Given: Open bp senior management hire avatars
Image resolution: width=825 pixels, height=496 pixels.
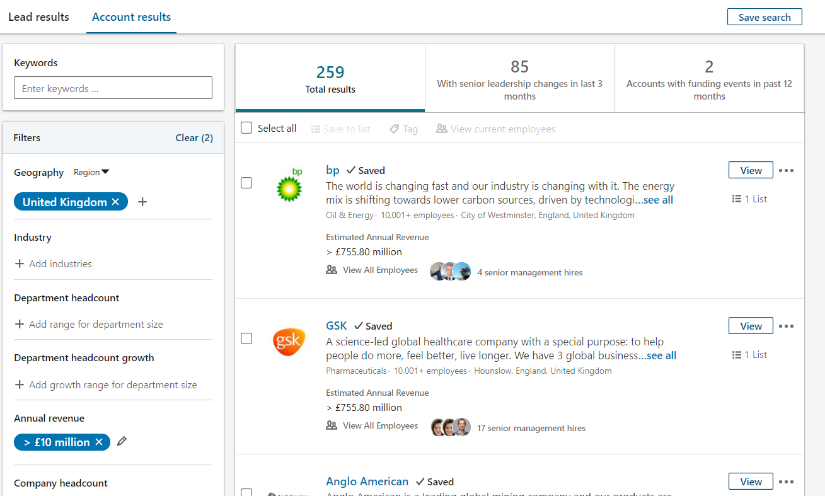Looking at the screenshot, I should click(450, 271).
